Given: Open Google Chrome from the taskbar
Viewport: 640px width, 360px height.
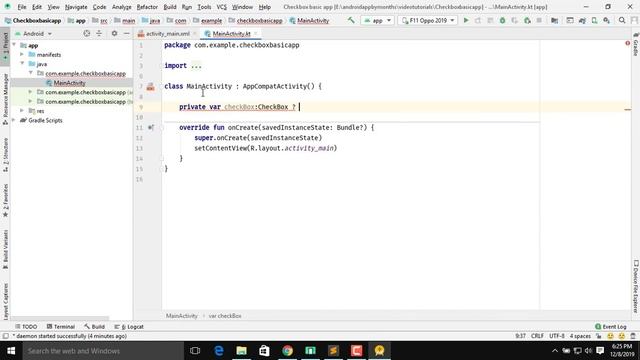Looking at the screenshot, I should [287, 351].
